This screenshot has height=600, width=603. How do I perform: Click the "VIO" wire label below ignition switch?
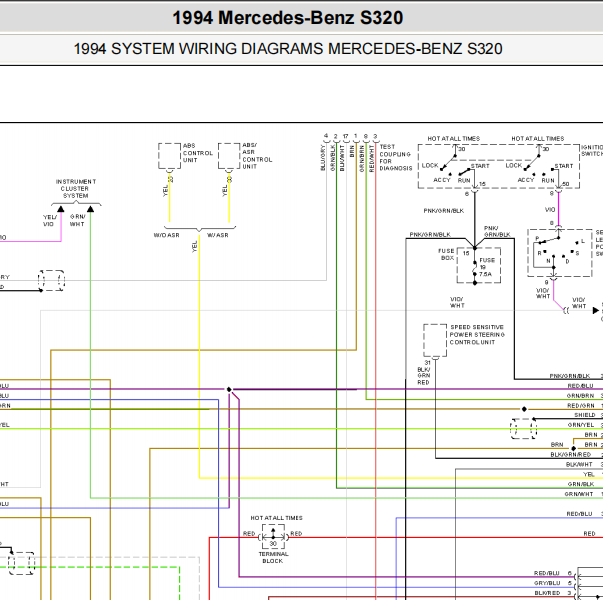coord(550,210)
